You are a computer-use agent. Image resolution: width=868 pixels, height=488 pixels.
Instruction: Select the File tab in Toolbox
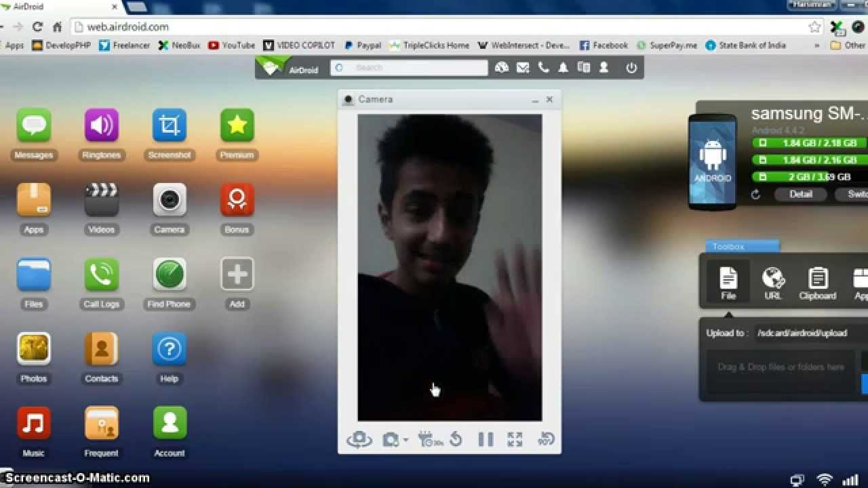click(728, 281)
